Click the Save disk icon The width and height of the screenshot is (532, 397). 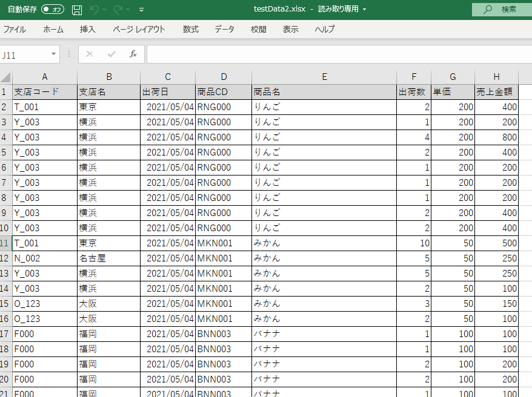[77, 10]
